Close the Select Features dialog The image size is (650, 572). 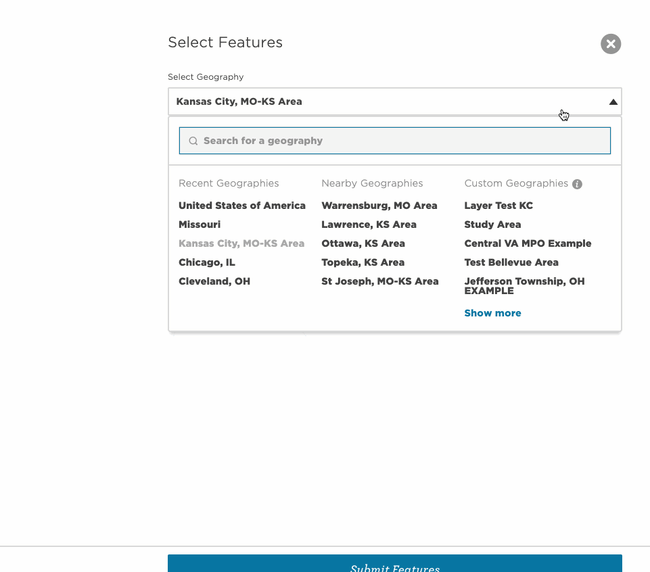(611, 44)
